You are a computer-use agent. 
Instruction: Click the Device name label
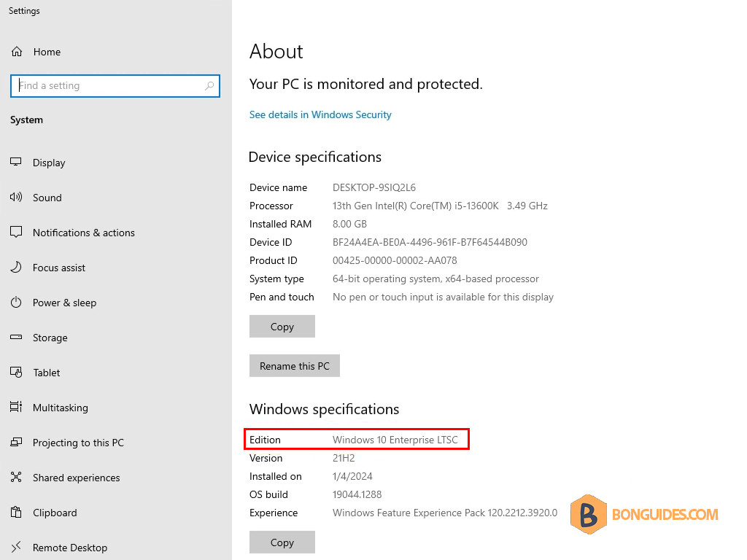(278, 187)
